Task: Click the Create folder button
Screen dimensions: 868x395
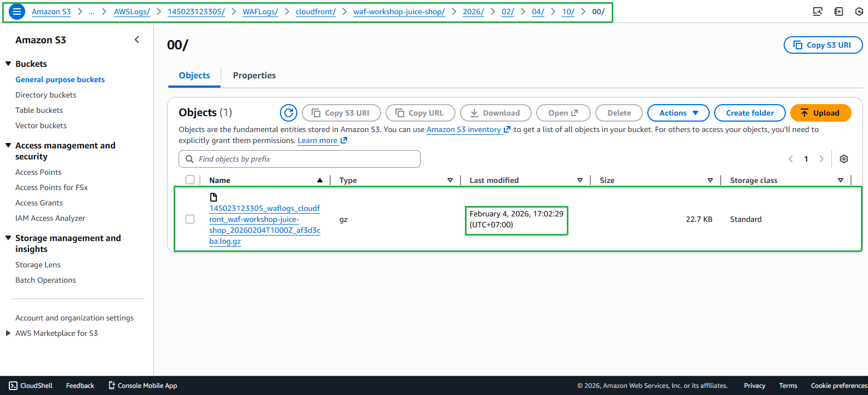Action: (x=750, y=113)
